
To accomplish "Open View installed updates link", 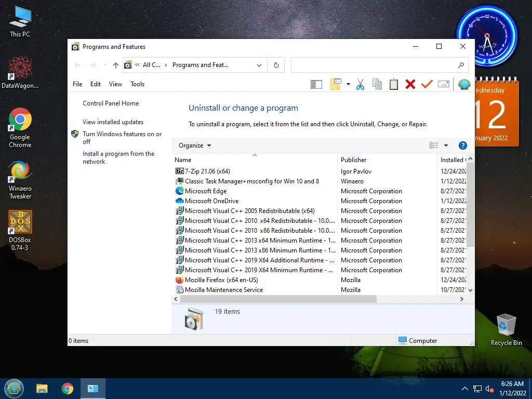I will tap(113, 122).
